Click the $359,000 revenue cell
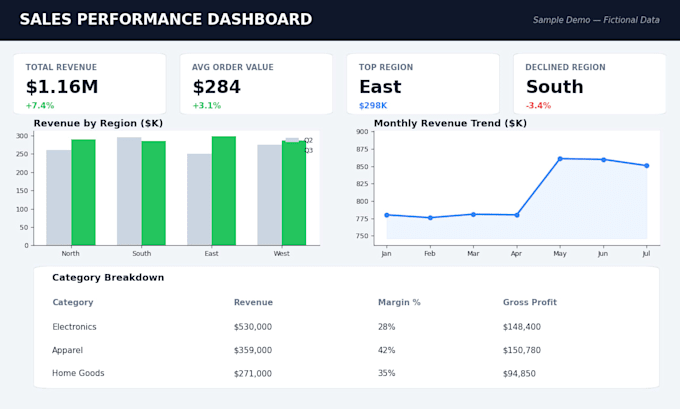 (x=253, y=350)
